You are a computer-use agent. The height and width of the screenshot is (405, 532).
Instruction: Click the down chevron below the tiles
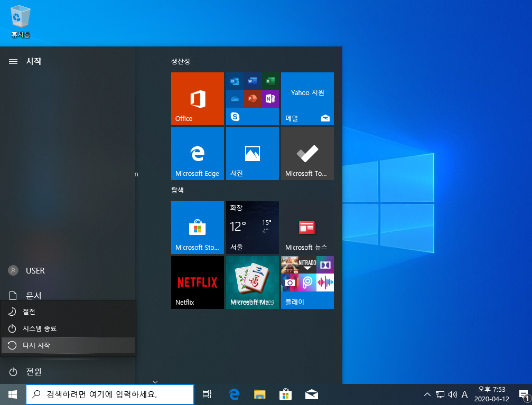tap(155, 382)
